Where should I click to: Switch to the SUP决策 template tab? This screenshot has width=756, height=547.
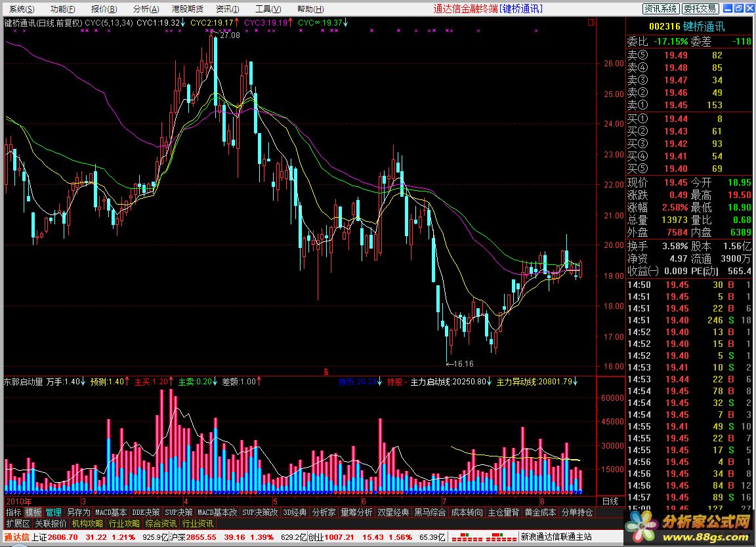178,512
